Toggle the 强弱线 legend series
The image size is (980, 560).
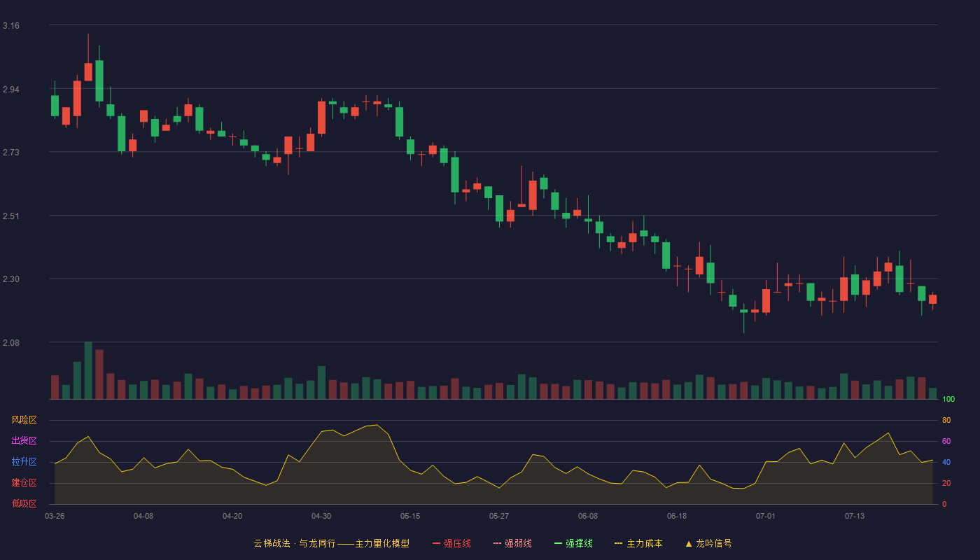pos(512,543)
